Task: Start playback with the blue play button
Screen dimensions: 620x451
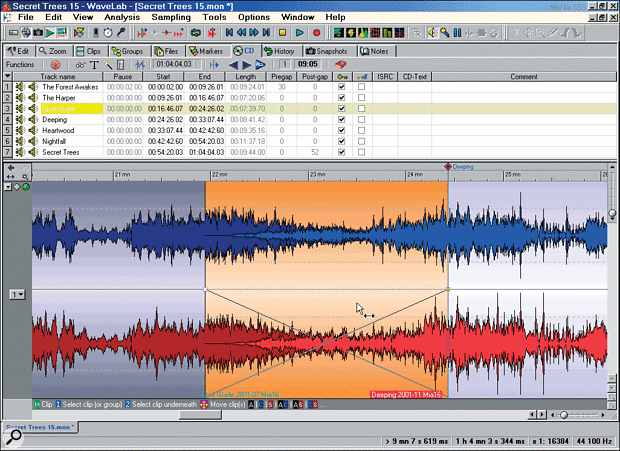Action: (299, 32)
